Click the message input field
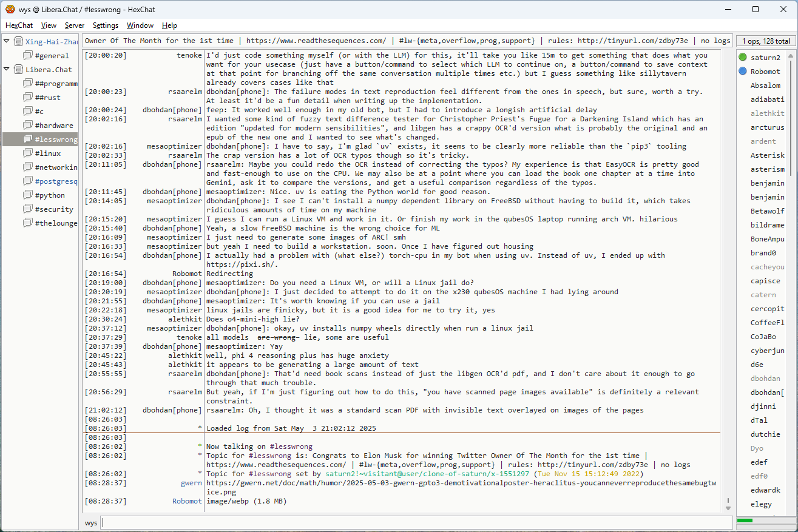This screenshot has width=798, height=532. 416,523
